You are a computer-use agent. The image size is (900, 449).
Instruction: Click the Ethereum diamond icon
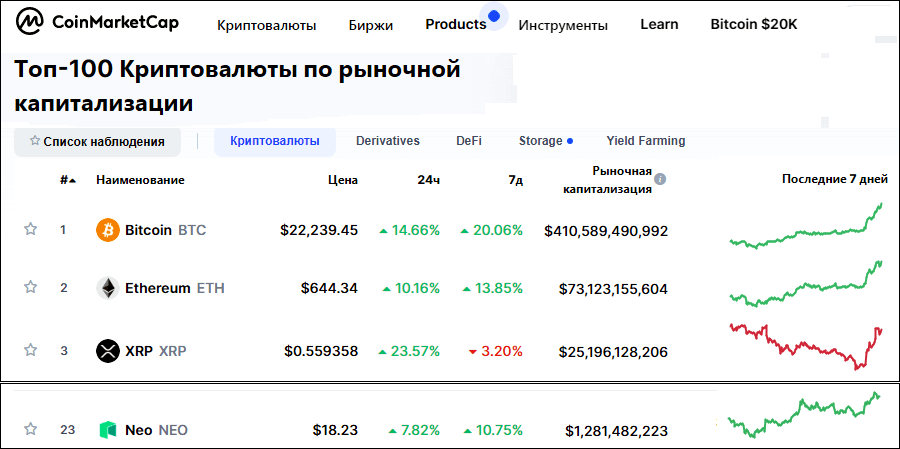click(x=107, y=289)
